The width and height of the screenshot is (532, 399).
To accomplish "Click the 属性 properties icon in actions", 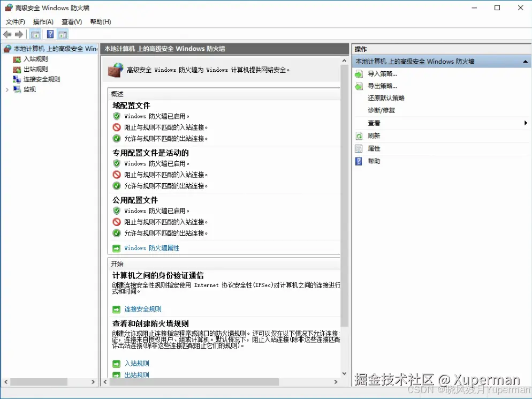I will [359, 149].
